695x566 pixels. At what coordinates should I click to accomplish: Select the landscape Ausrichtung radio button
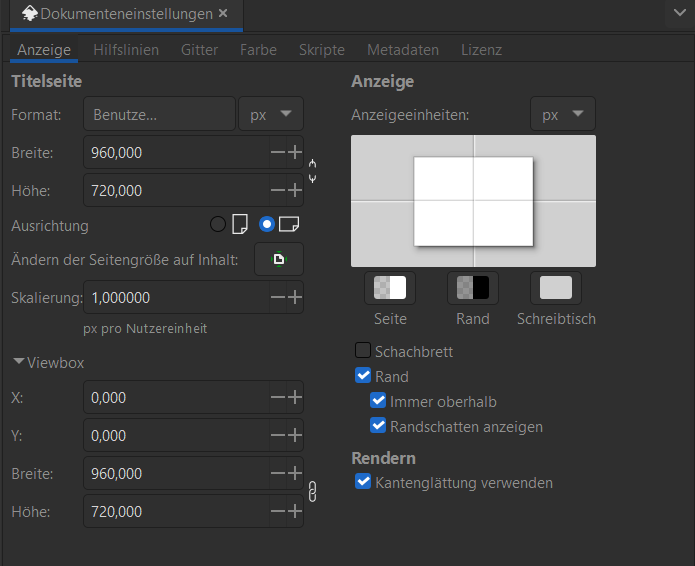(267, 224)
